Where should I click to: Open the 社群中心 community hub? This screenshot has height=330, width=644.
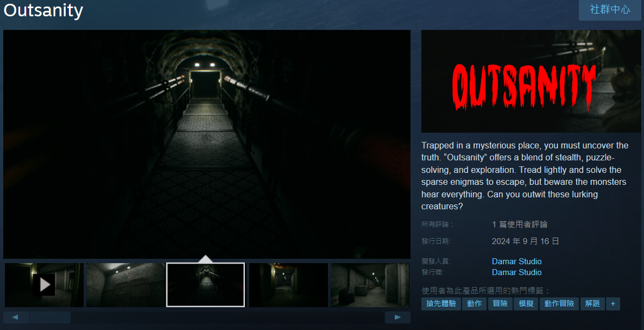[x=609, y=10]
